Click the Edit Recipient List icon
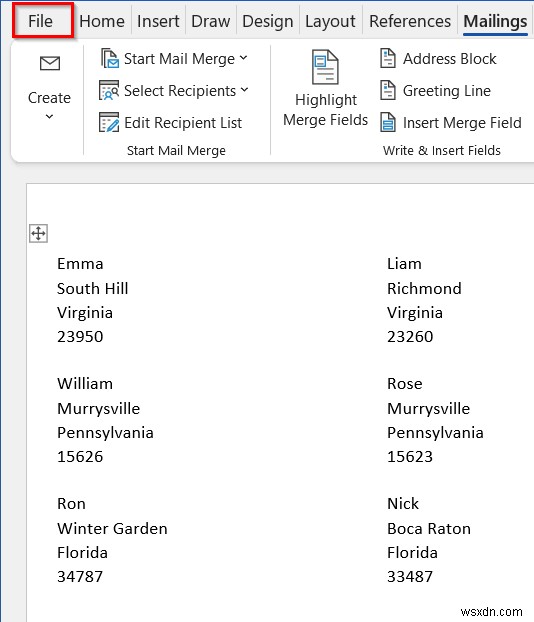This screenshot has height=622, width=534. point(109,123)
